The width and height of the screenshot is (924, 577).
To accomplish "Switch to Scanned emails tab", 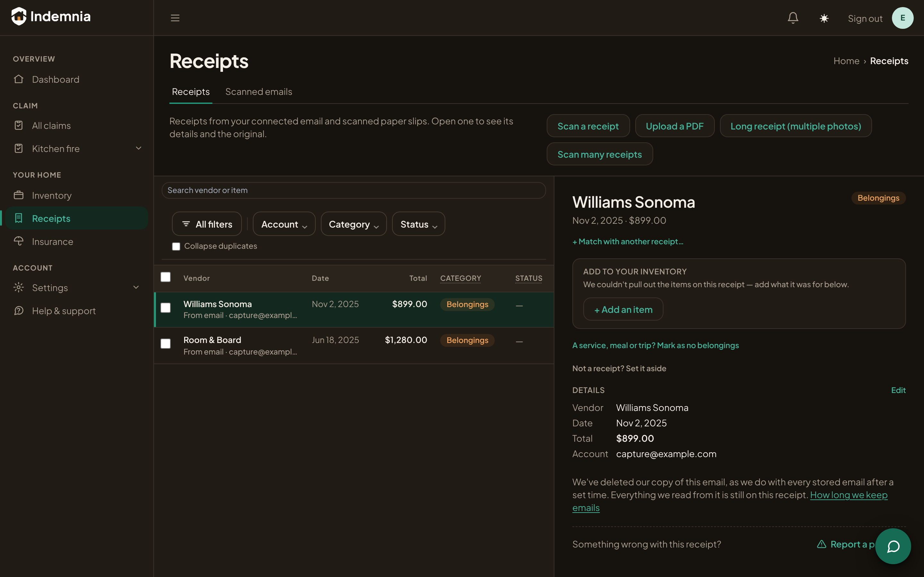I will point(259,92).
